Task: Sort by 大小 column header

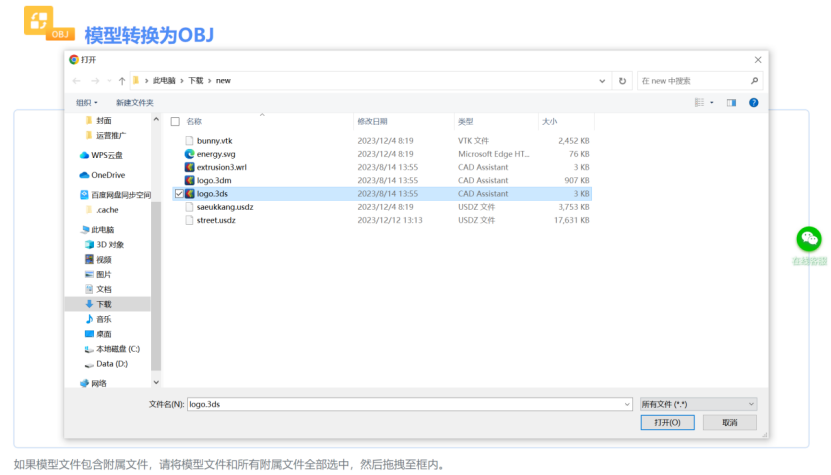Action: 550,121
